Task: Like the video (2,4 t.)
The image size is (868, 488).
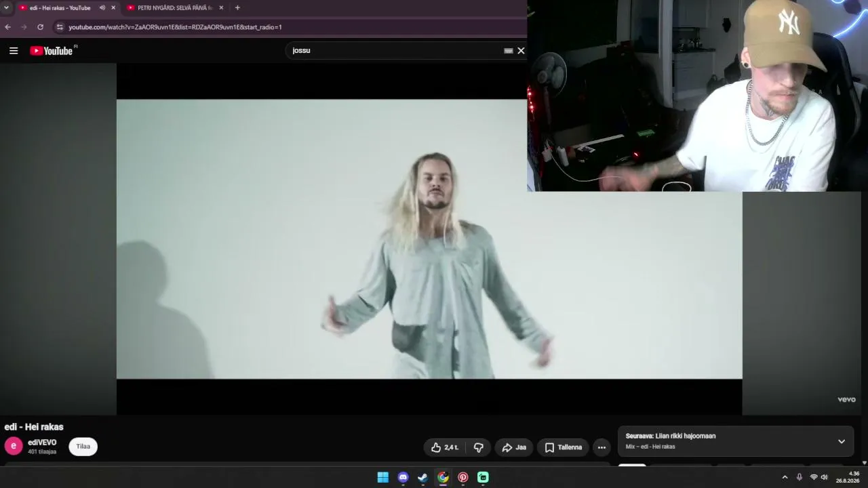Action: point(445,447)
